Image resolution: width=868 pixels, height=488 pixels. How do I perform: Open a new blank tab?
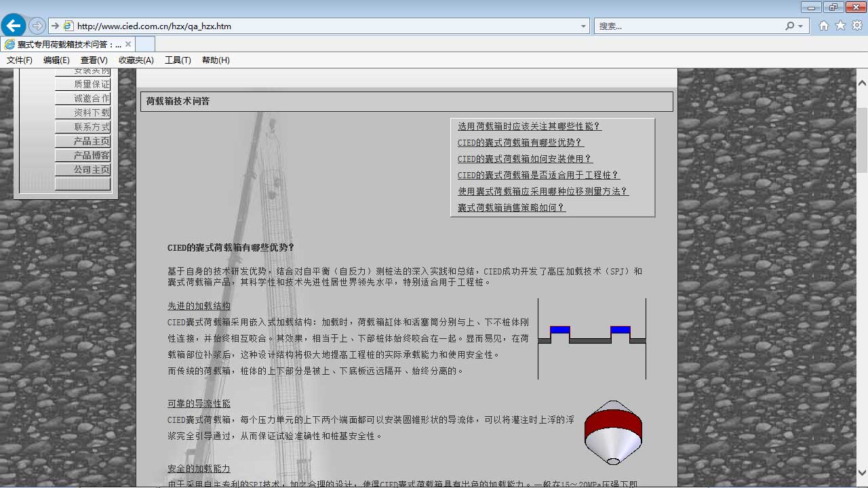coord(145,44)
